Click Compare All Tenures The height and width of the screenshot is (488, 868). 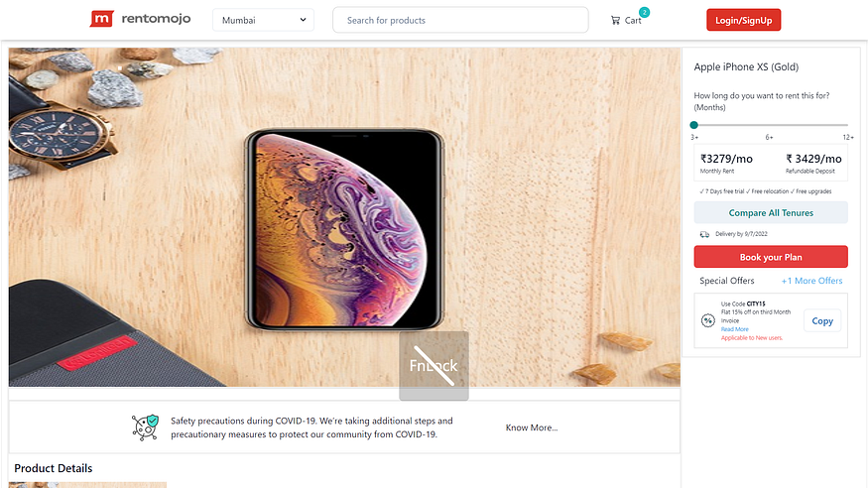[x=771, y=213]
